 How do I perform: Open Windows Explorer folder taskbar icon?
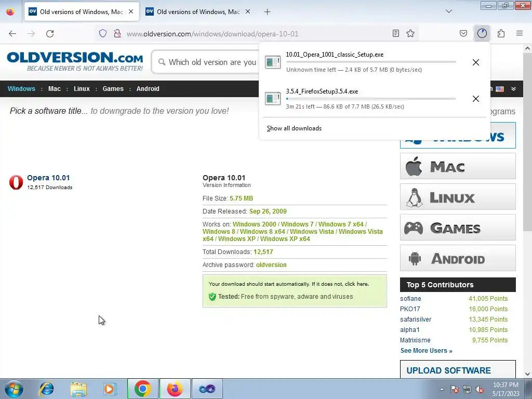point(78,389)
